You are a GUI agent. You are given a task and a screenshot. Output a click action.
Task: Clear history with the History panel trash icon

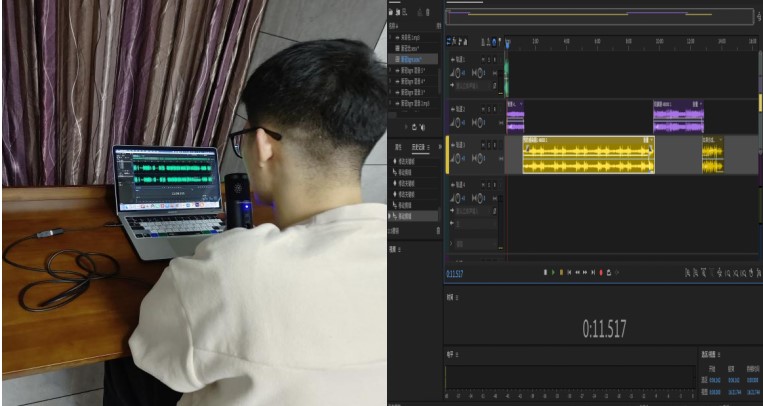click(438, 231)
